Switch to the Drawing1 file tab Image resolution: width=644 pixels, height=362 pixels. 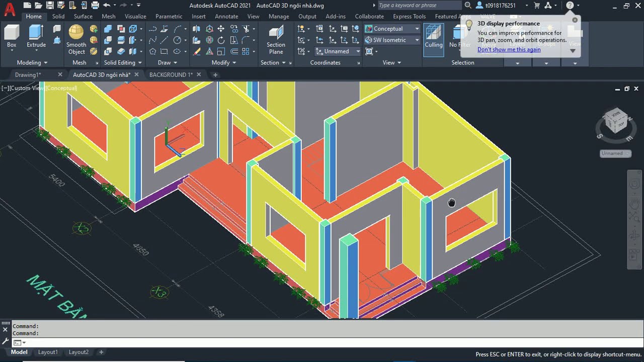(x=28, y=75)
